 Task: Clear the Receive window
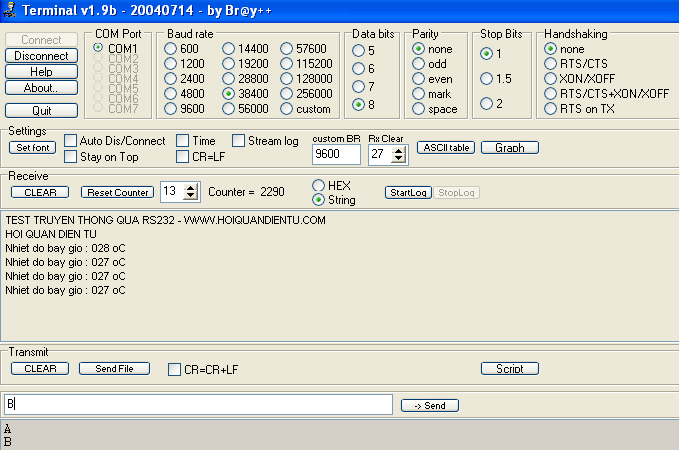tap(40, 192)
